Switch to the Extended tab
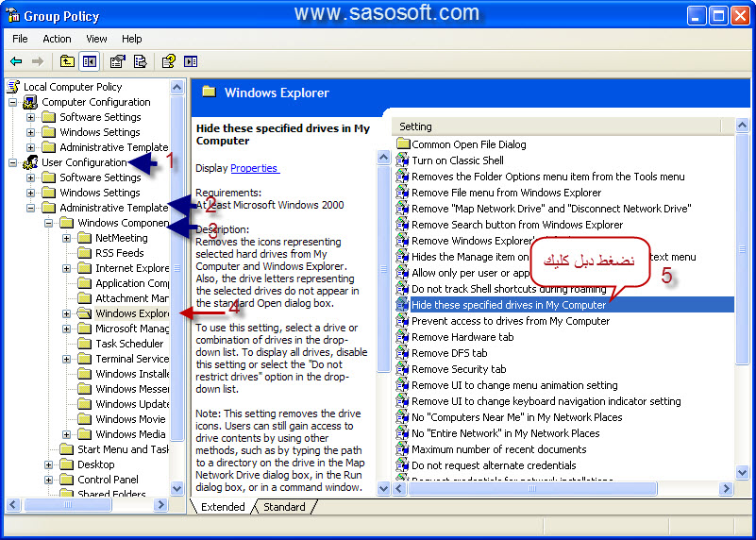This screenshot has height=540, width=756. coord(223,507)
